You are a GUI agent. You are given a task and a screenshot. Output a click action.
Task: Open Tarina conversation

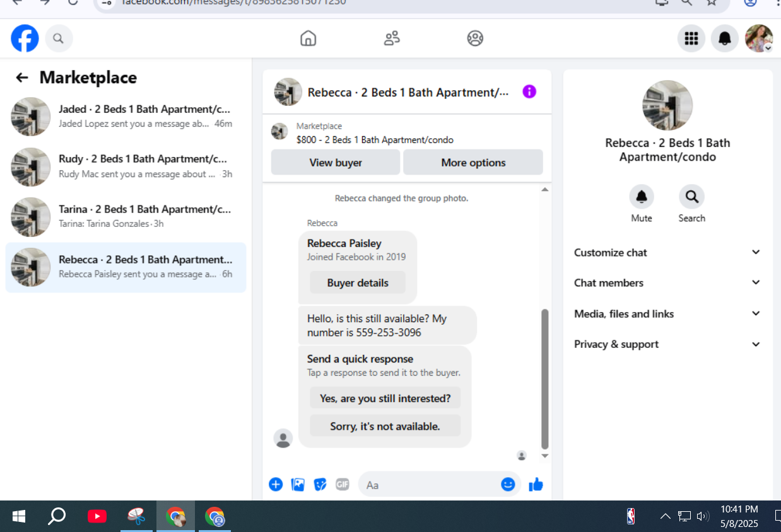126,217
